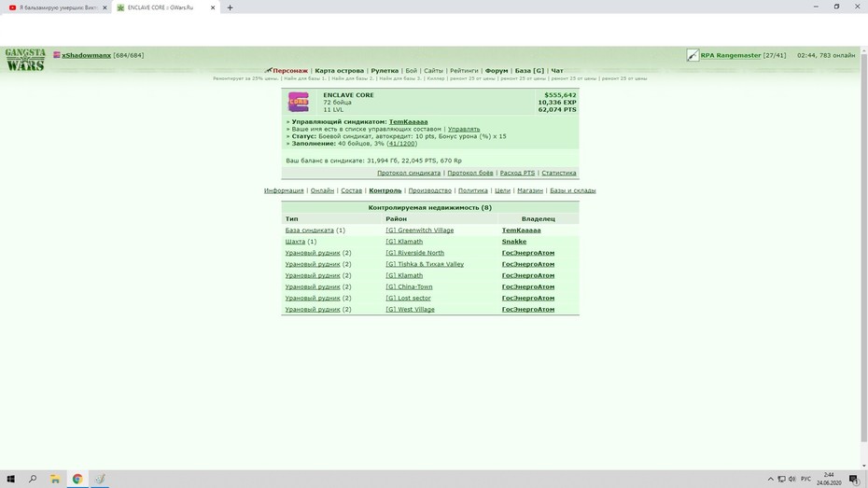Open [G] Tishka & Тихая Valley link
This screenshot has width=868, height=488.
click(x=425, y=264)
